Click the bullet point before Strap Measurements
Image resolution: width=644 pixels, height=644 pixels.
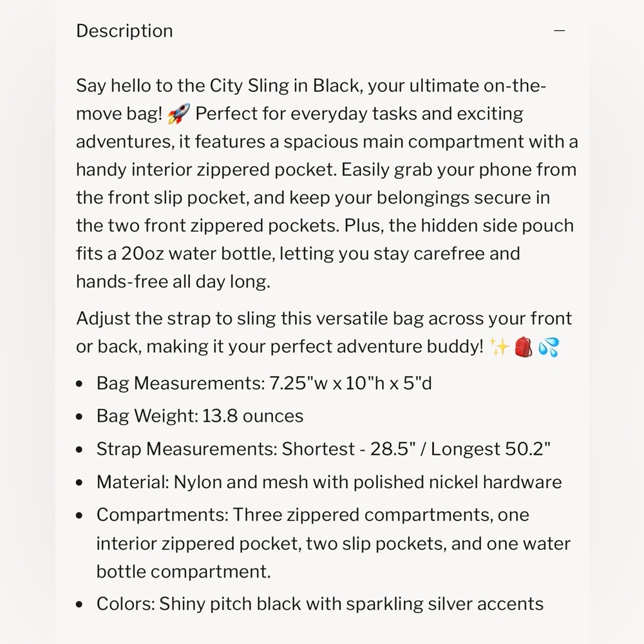(x=80, y=450)
